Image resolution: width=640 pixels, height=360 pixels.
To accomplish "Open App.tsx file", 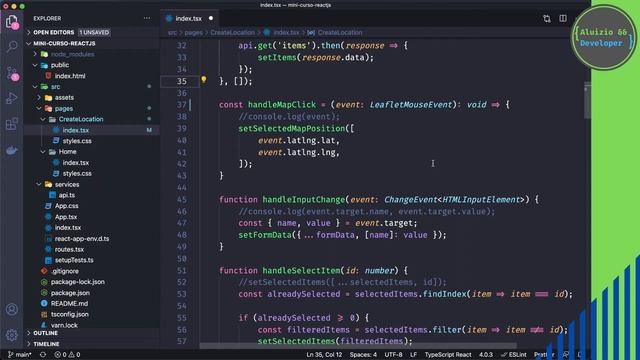I will click(66, 217).
